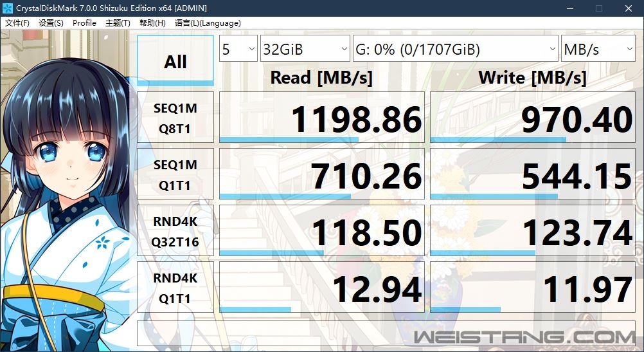Viewport: 644px width, 352px height.
Task: Click the 1198.86 read result
Action: [321, 117]
